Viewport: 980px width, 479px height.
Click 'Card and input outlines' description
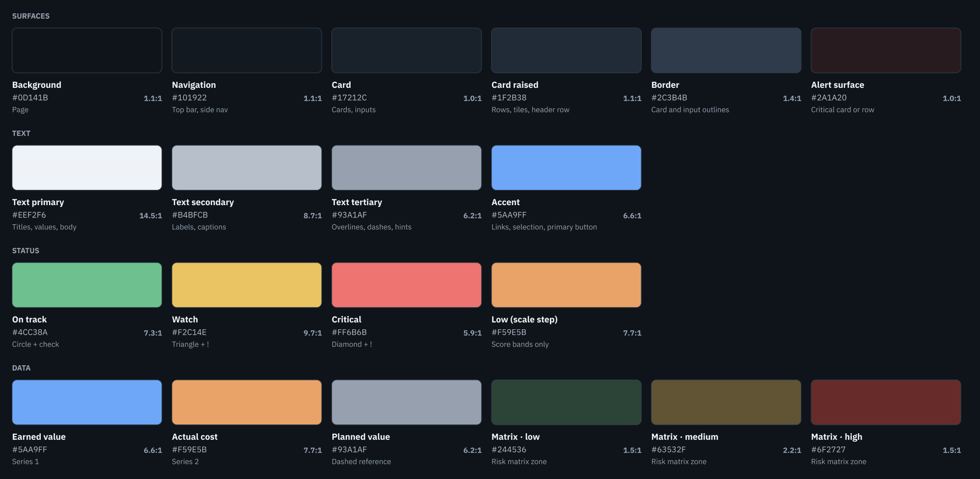point(690,110)
